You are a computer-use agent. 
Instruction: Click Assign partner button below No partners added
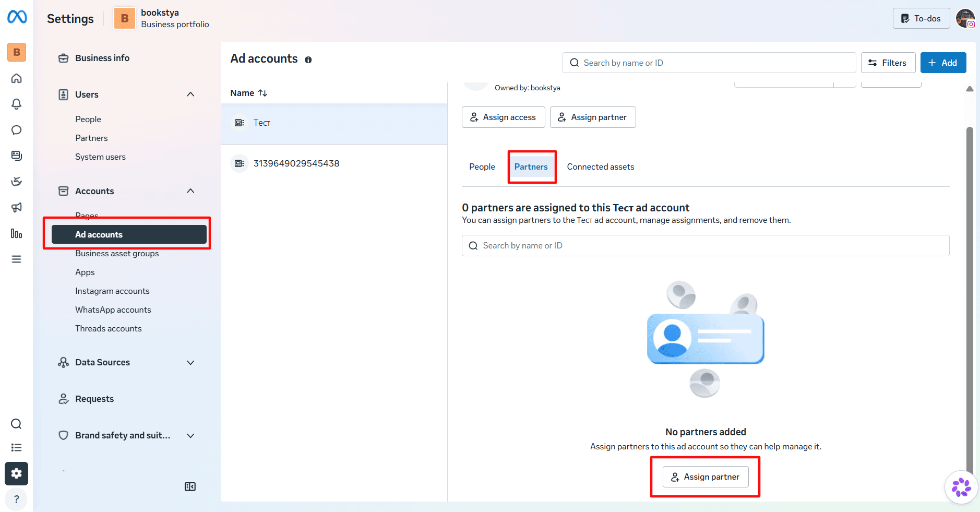tap(706, 477)
